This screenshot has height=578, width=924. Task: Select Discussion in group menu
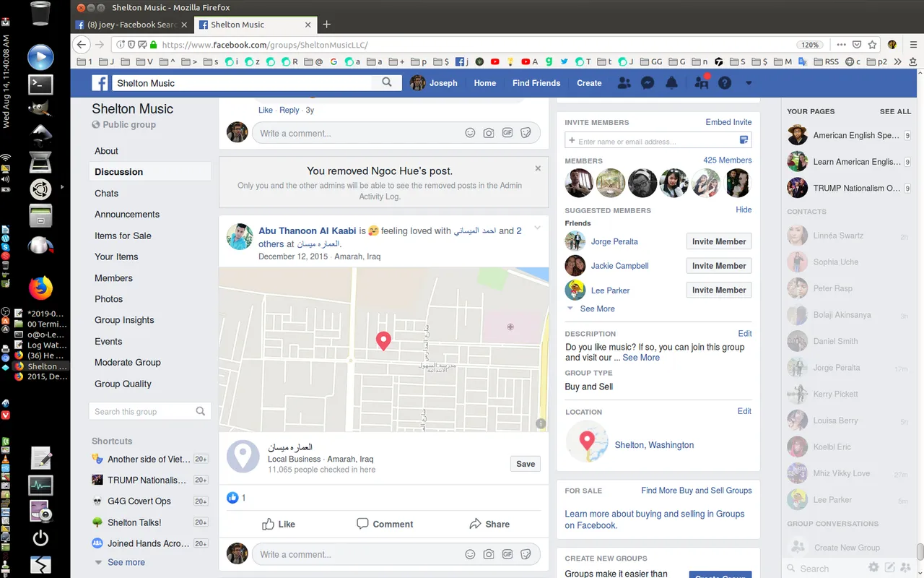[x=150, y=172]
